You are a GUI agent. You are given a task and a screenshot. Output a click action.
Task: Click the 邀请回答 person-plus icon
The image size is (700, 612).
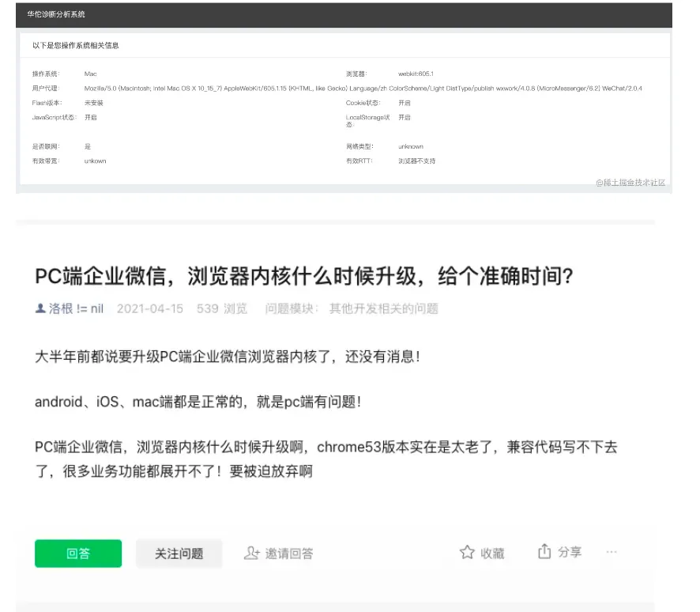(x=251, y=553)
